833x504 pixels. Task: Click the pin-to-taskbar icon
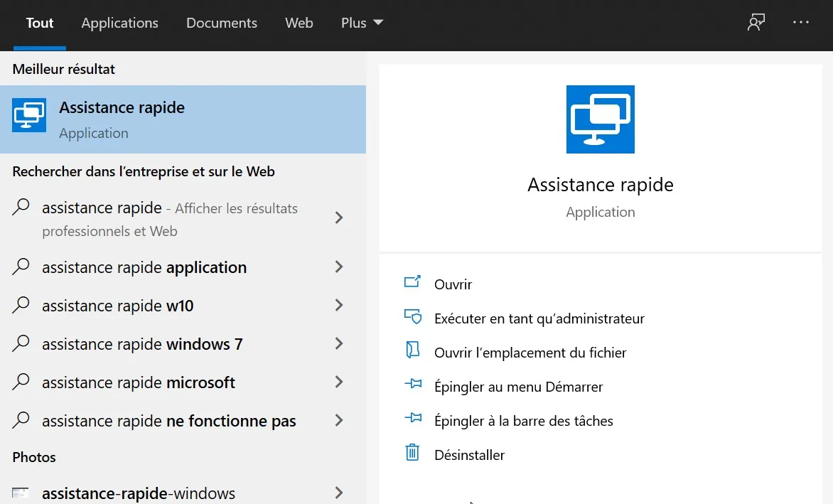coord(412,419)
